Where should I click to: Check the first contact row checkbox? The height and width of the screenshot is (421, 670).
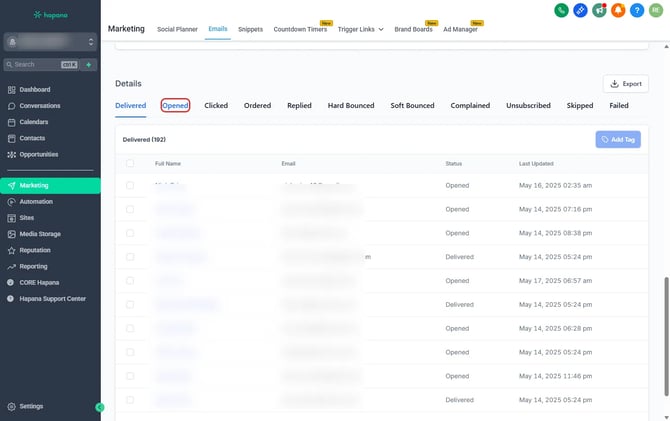click(x=130, y=186)
